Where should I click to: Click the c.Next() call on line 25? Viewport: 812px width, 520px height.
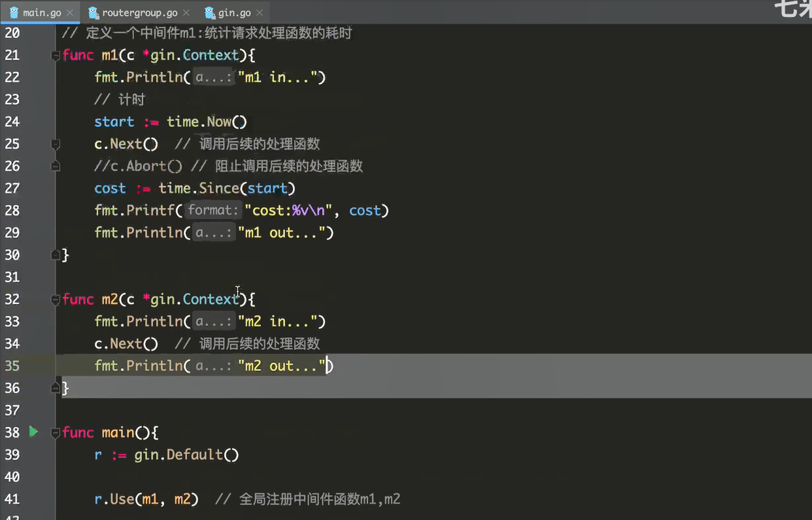126,144
